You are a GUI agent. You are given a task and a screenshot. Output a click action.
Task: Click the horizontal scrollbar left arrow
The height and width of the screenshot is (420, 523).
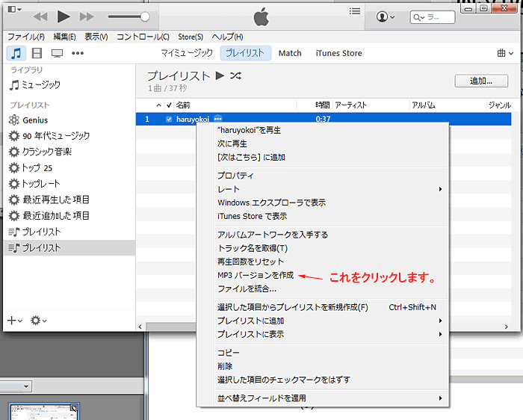pyautogui.click(x=140, y=327)
